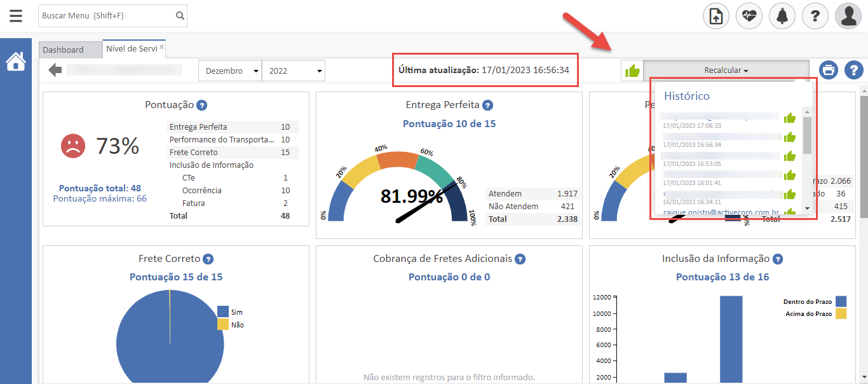The height and width of the screenshot is (384, 868).
Task: Expand the Recalcular dropdown button
Action: [x=726, y=71]
